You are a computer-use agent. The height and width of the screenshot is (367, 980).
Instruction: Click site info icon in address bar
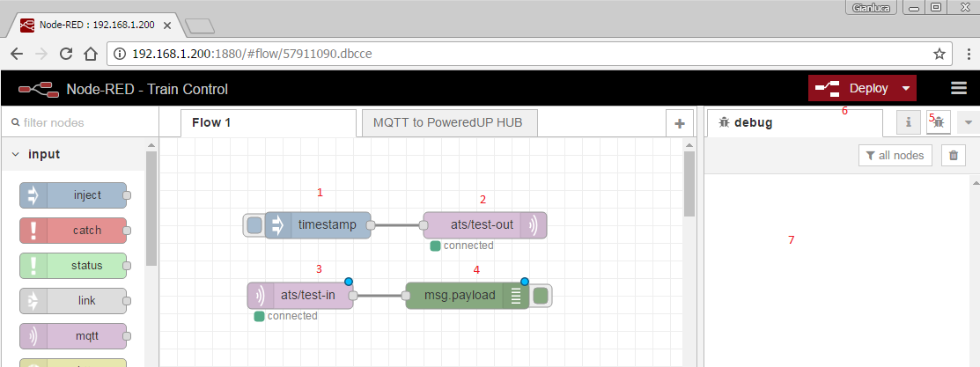[122, 54]
